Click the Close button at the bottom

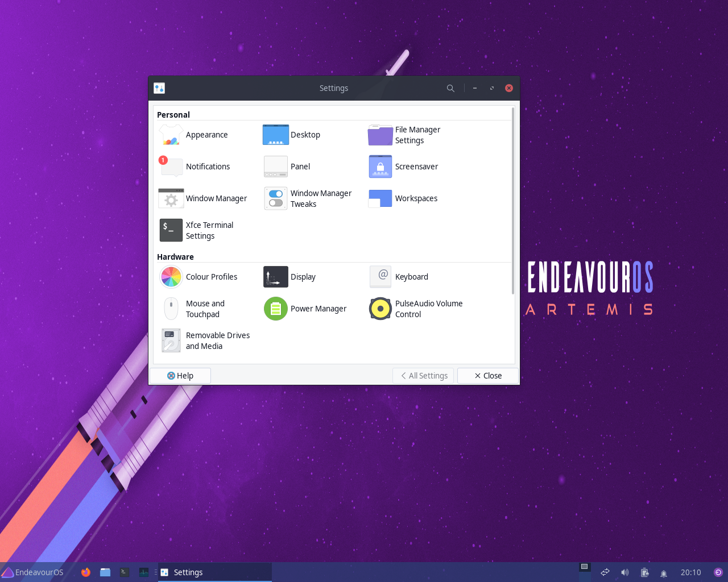pos(488,376)
